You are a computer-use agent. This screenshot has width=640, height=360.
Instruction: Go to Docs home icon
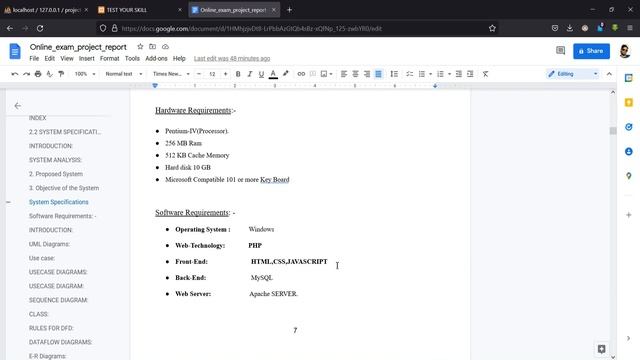(x=15, y=51)
